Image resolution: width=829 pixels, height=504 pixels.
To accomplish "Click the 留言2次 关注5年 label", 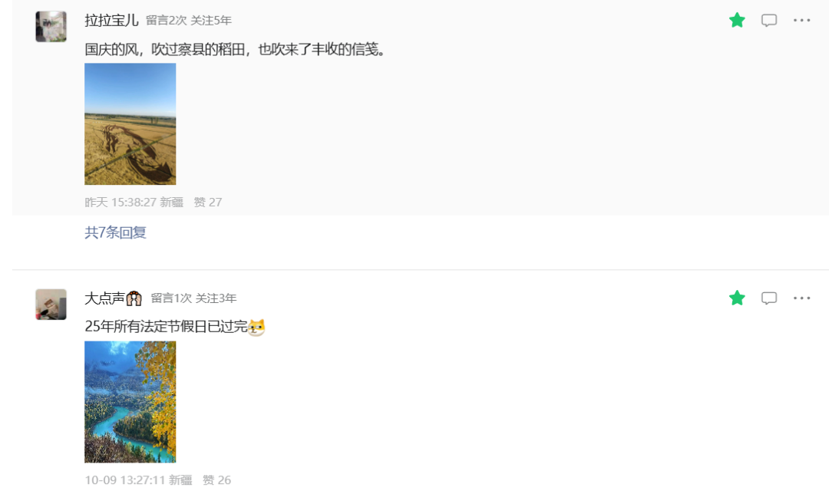I will pyautogui.click(x=189, y=20).
